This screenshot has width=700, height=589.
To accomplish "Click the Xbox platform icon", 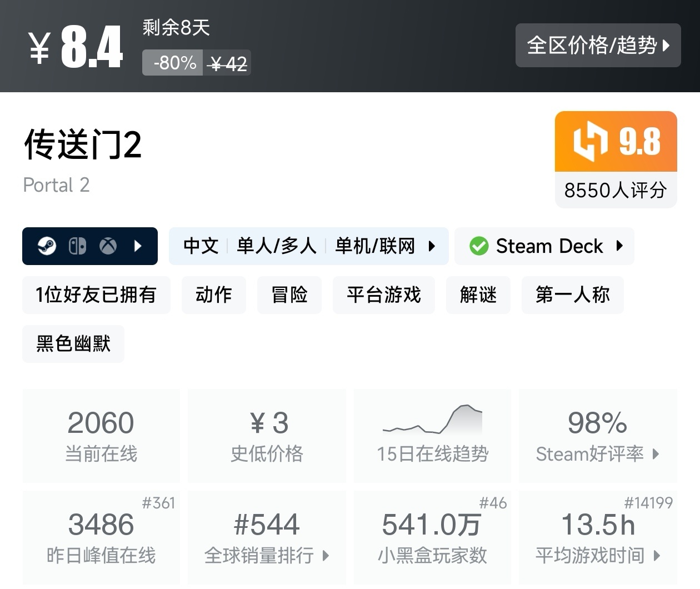I will pyautogui.click(x=108, y=246).
